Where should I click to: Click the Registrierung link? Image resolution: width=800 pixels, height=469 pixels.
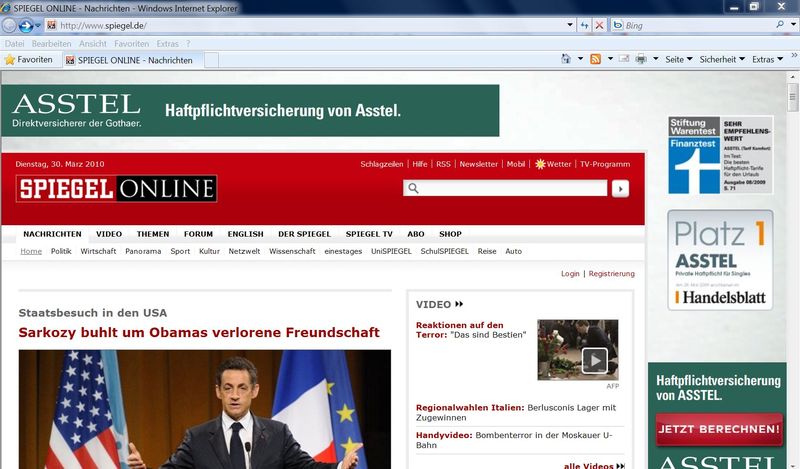point(611,273)
